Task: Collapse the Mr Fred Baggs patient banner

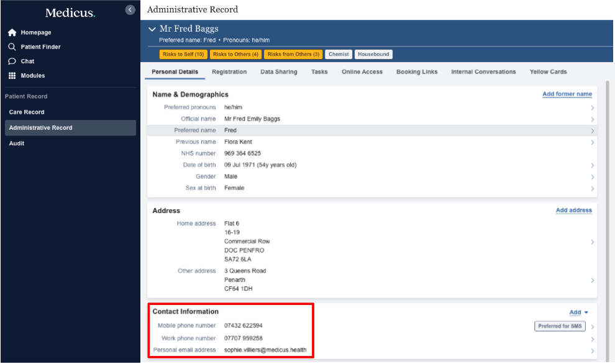Action: 152,29
